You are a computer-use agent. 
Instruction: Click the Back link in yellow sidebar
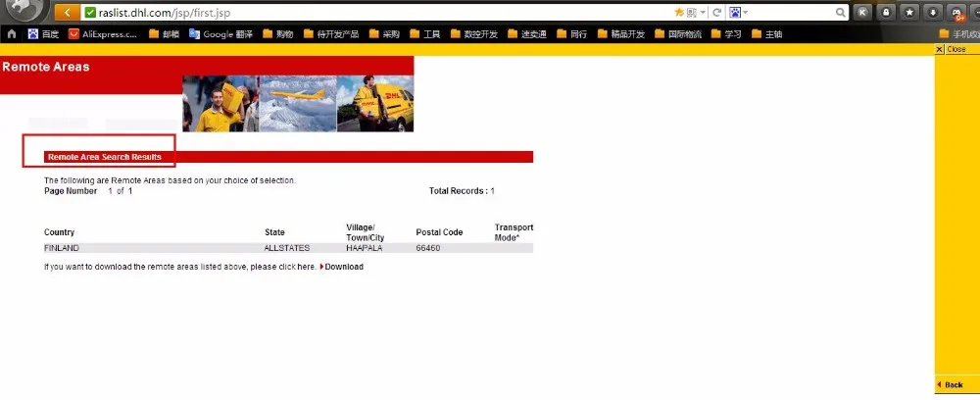click(x=954, y=384)
